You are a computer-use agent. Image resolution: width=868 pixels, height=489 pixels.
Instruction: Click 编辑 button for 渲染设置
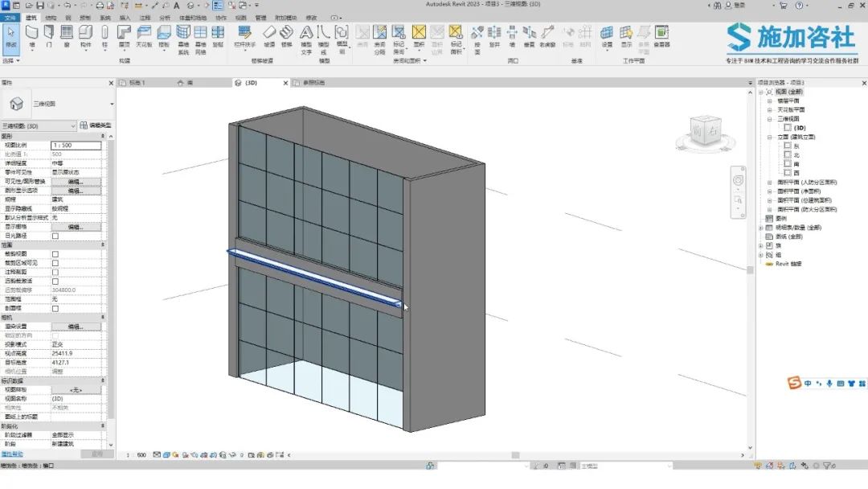[x=76, y=327]
